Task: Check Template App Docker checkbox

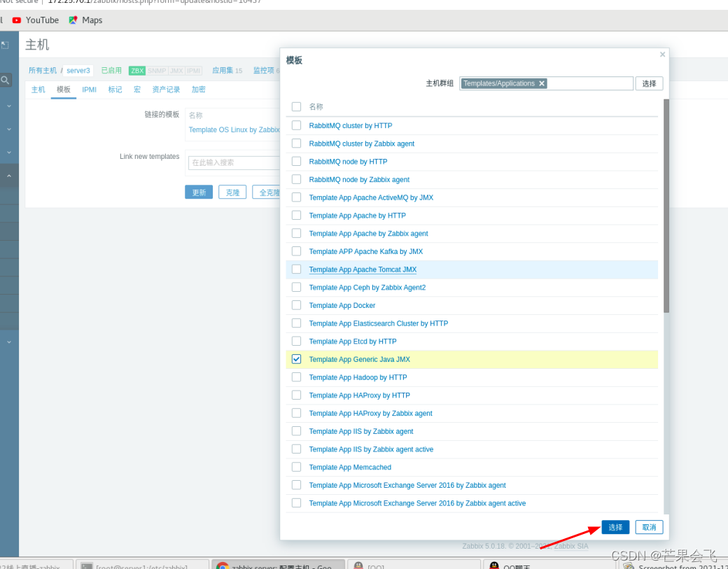Action: (x=296, y=305)
